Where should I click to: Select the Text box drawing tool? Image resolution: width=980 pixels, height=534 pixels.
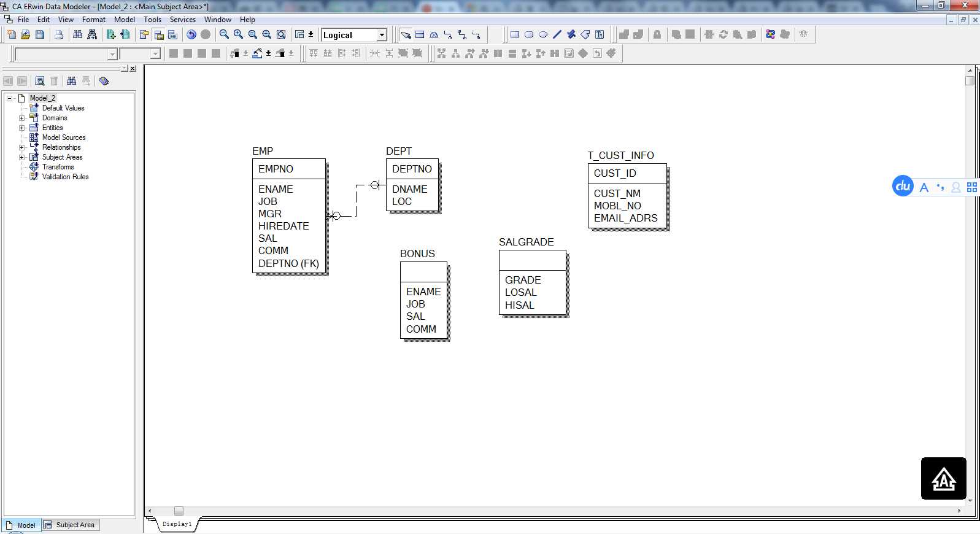coord(600,34)
